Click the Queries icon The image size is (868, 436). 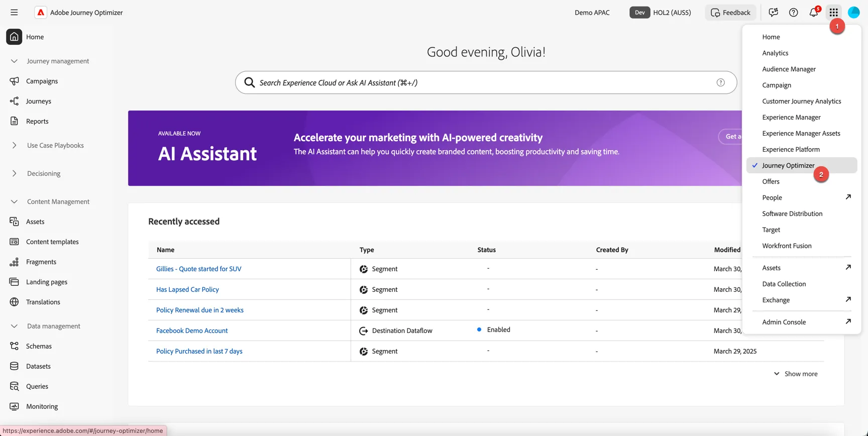coord(14,386)
